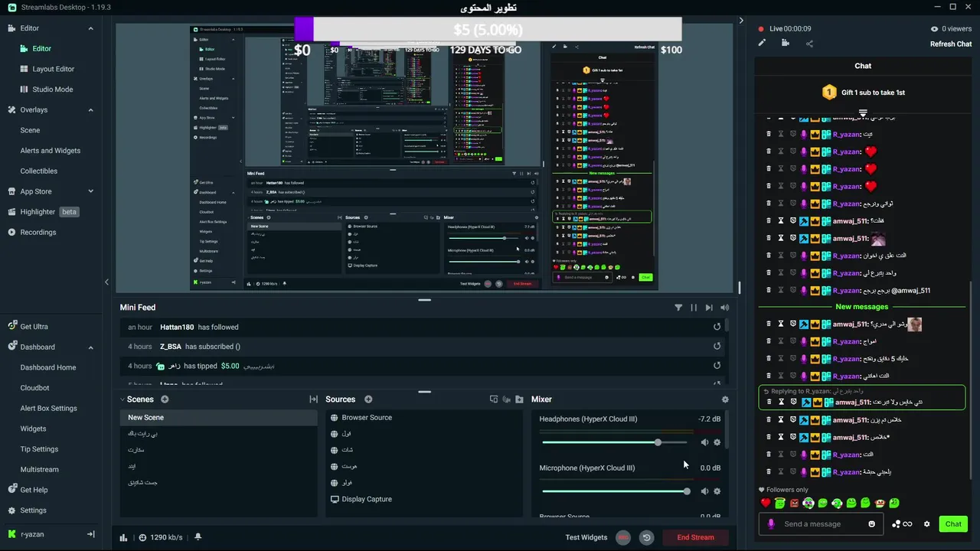The height and width of the screenshot is (551, 980).
Task: Mute Headphones (HyperX Cloud III)
Action: [704, 442]
